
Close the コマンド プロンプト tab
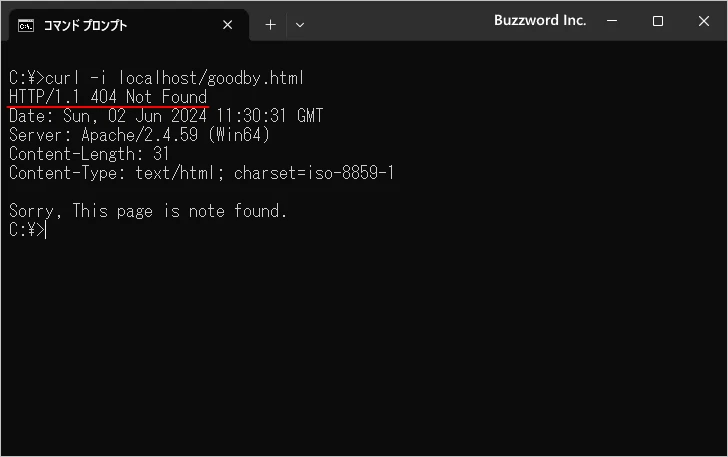(229, 25)
